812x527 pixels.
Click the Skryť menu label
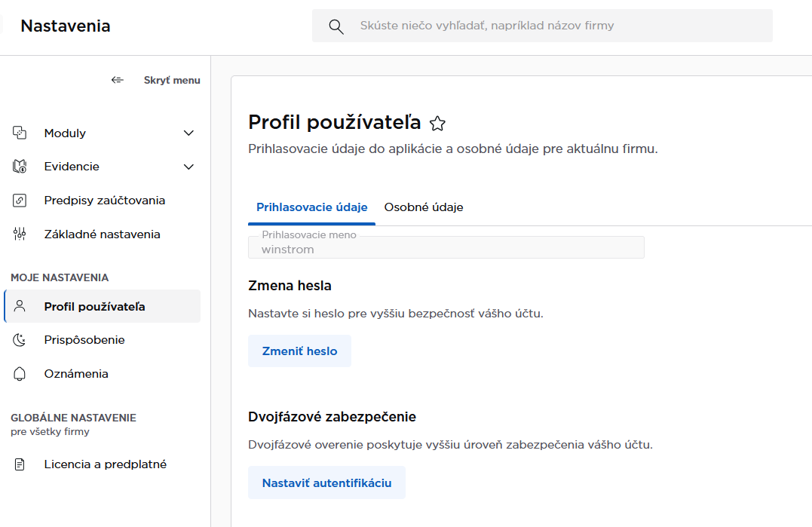(x=172, y=80)
